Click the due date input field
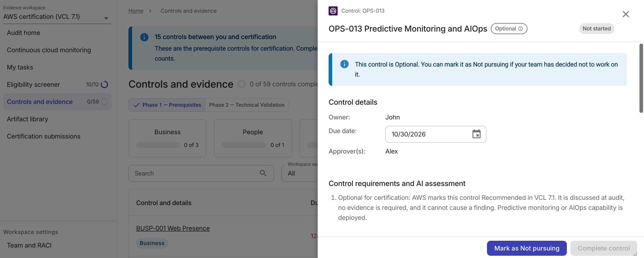Screen dimensions: 644x258 click(435, 134)
